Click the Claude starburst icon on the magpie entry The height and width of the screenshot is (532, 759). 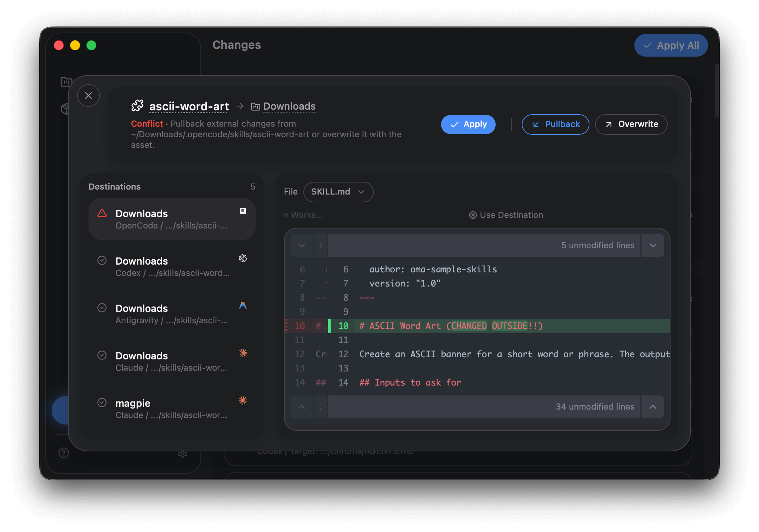click(243, 400)
